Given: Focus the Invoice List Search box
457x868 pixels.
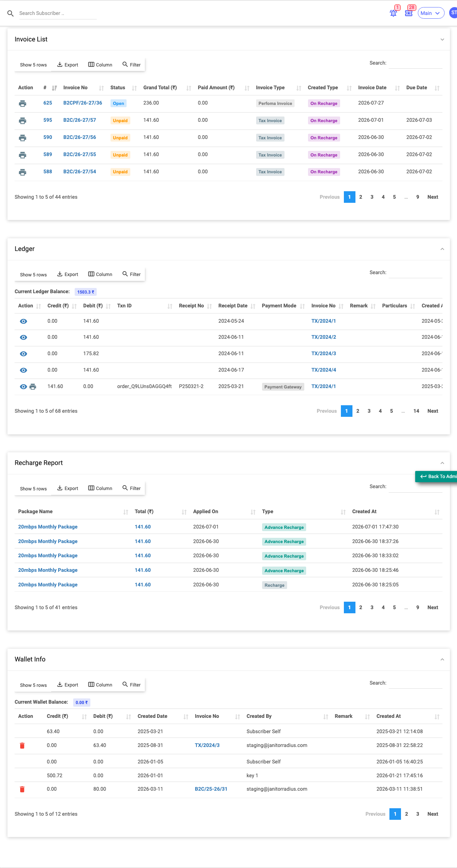Looking at the screenshot, I should (415, 63).
